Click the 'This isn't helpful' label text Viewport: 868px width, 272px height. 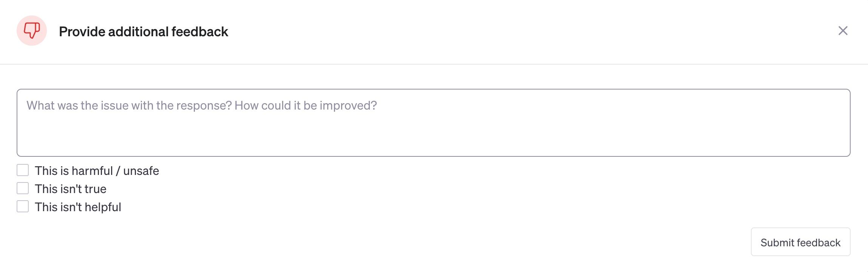(x=78, y=206)
